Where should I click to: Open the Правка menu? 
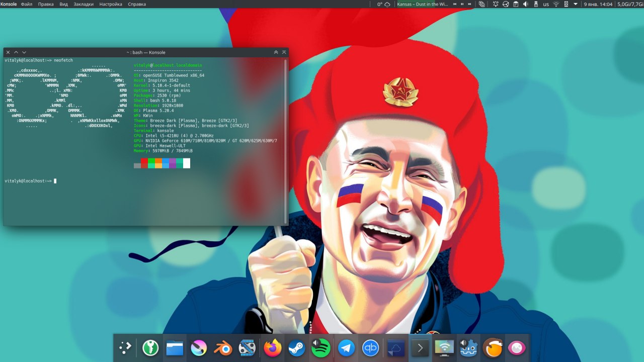(x=46, y=4)
